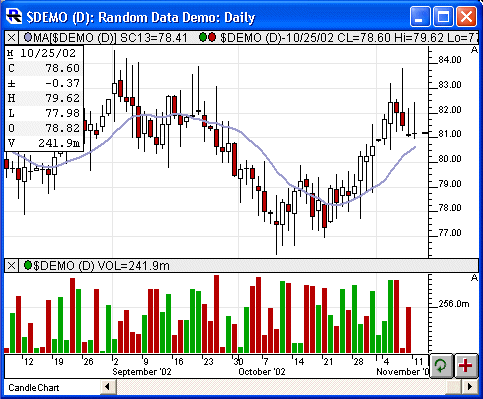Click the purple MA indicator dot

tap(28, 37)
